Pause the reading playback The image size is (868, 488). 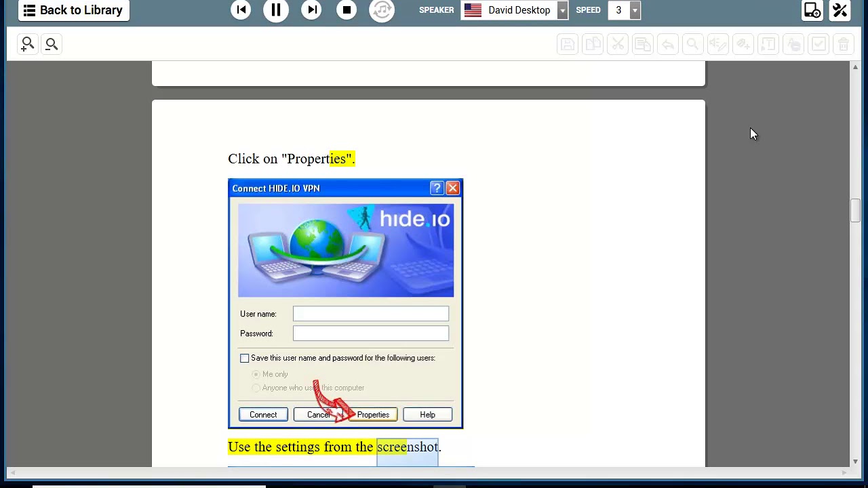[x=276, y=9]
